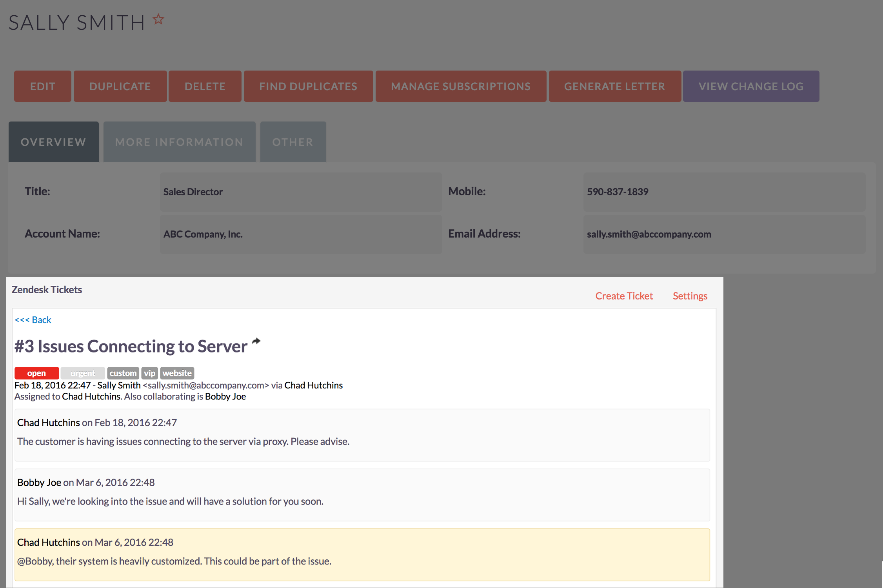Click FIND DUPLICATES button
This screenshot has height=588, width=883.
(308, 86)
